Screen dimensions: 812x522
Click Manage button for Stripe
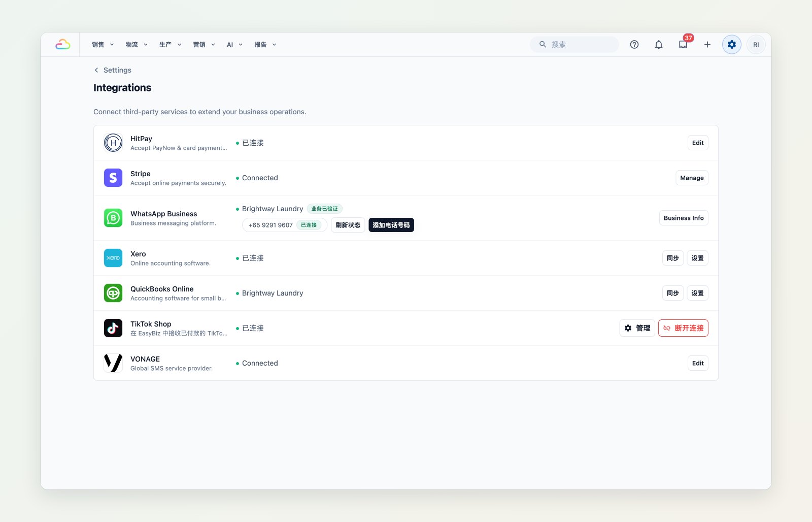[x=692, y=178]
